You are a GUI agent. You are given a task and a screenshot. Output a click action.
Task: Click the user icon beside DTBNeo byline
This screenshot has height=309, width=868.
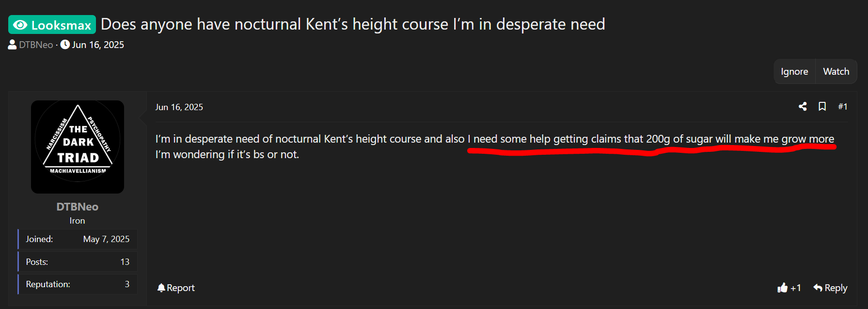(13, 45)
